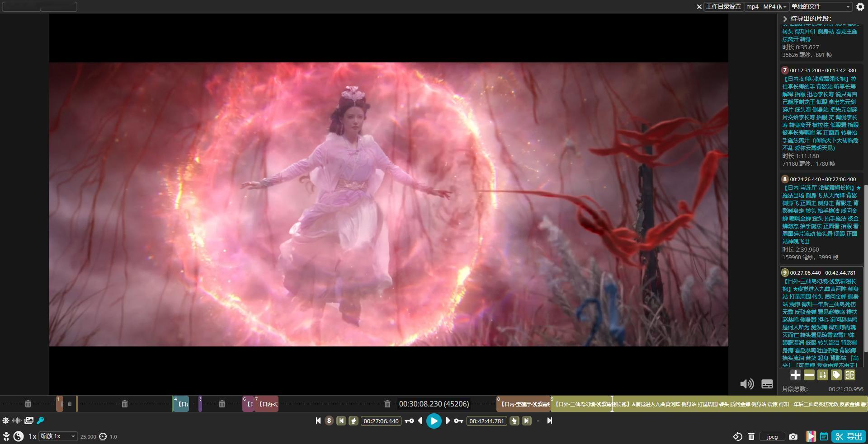Set cut start to current position
Screen dimensions: 868x444
click(354, 421)
